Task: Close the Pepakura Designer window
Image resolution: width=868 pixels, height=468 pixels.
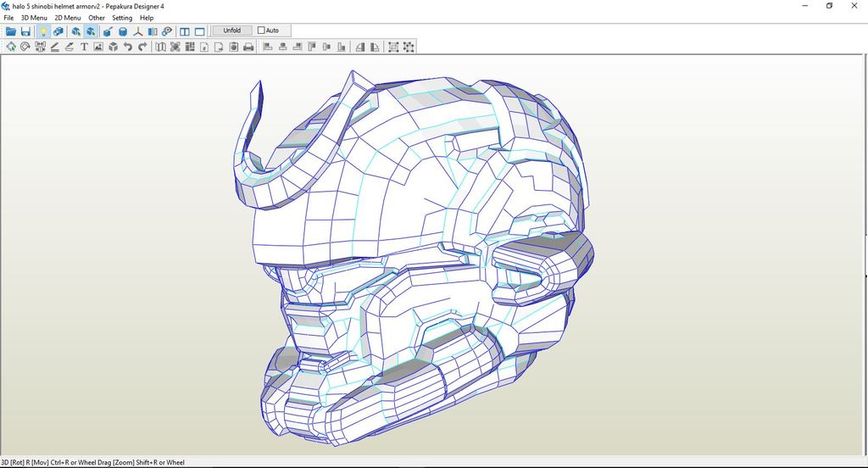Action: (854, 6)
